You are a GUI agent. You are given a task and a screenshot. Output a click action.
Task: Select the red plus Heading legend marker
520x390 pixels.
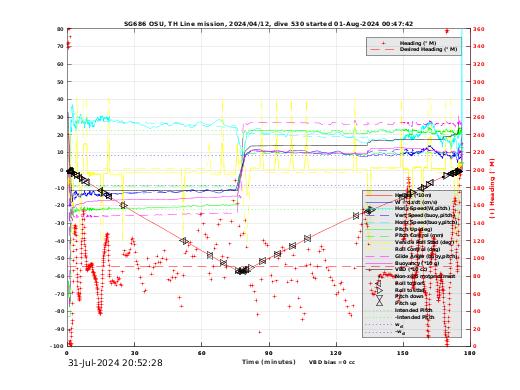(383, 43)
